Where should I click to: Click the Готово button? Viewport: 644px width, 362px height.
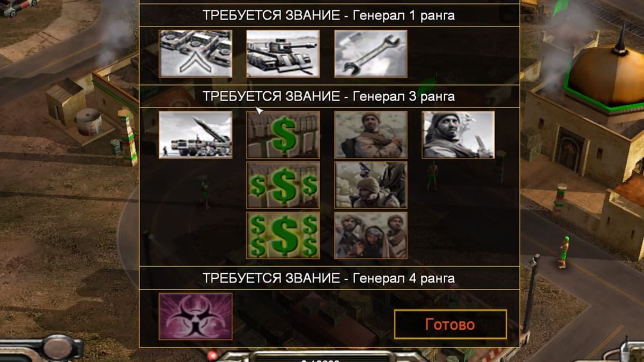coord(450,325)
